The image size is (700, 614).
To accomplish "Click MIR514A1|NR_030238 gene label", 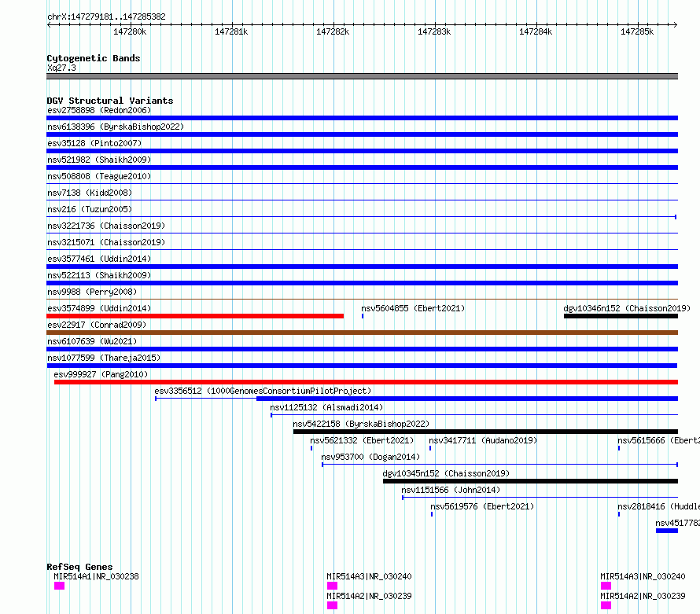I will tap(97, 576).
